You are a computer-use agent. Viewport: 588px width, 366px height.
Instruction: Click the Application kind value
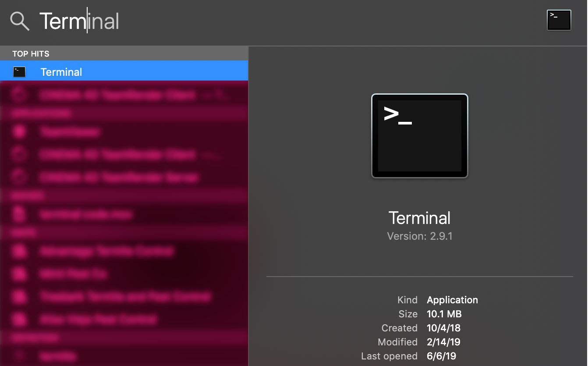coord(452,300)
